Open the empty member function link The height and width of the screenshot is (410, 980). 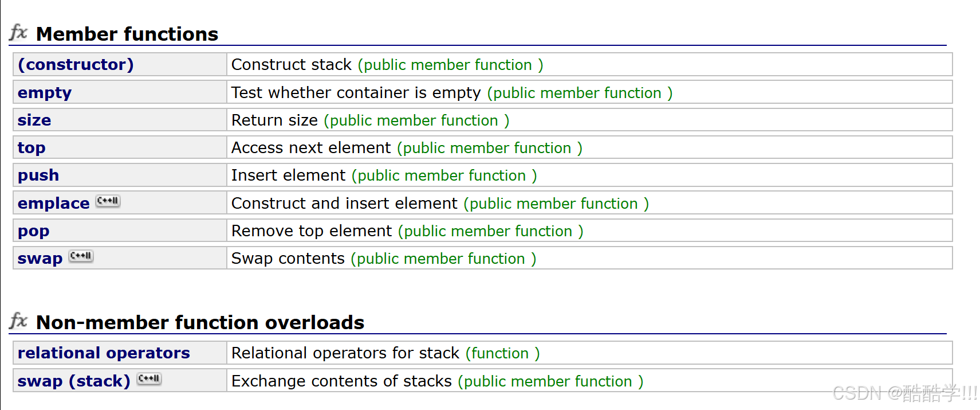tap(45, 92)
